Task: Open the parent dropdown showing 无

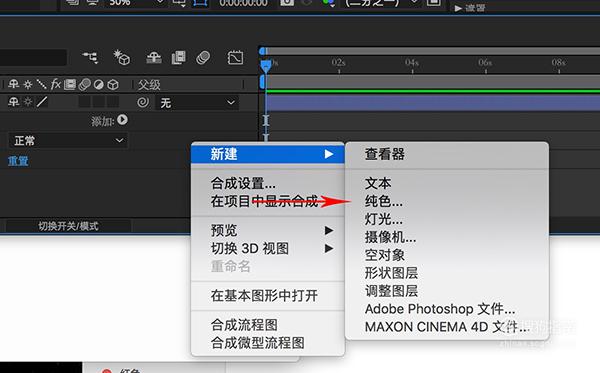Action: click(x=197, y=103)
